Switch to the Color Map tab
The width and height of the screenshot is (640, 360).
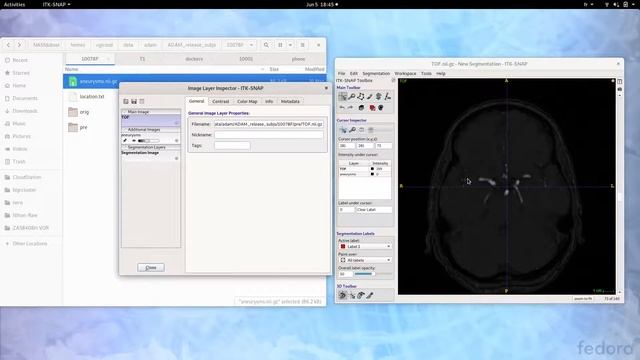point(247,101)
